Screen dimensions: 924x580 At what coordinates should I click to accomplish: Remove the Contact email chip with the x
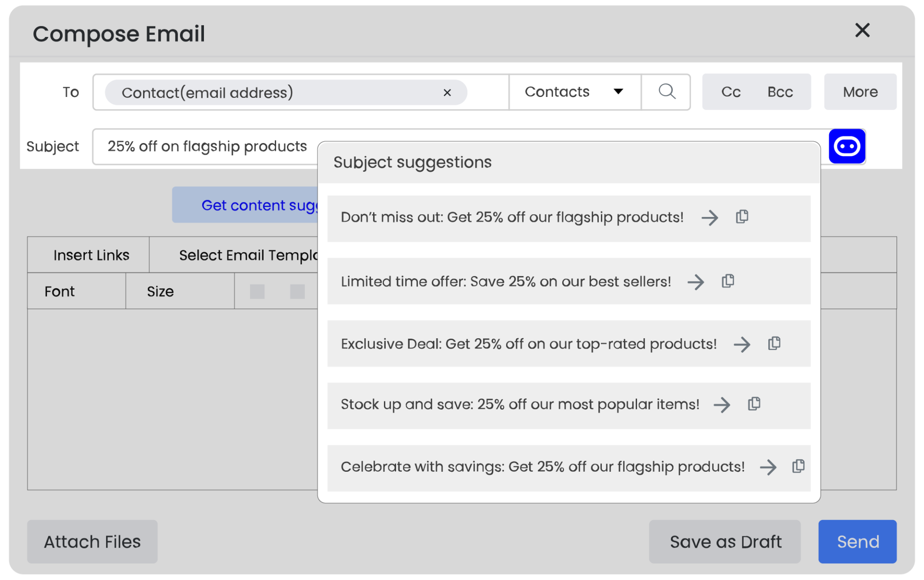(x=448, y=92)
